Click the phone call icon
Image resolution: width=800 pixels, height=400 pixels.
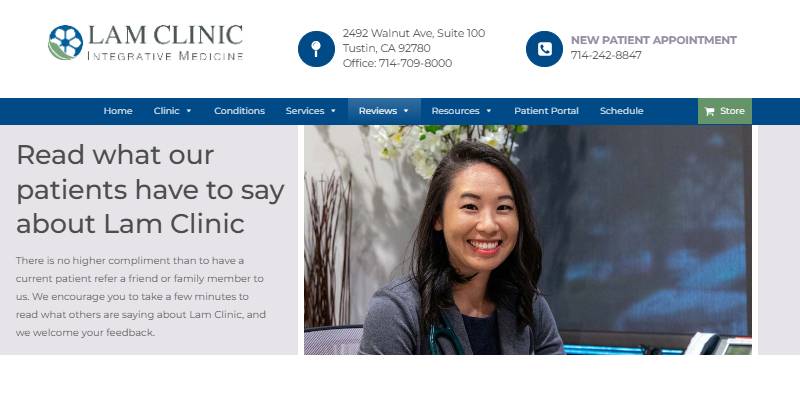coord(544,49)
